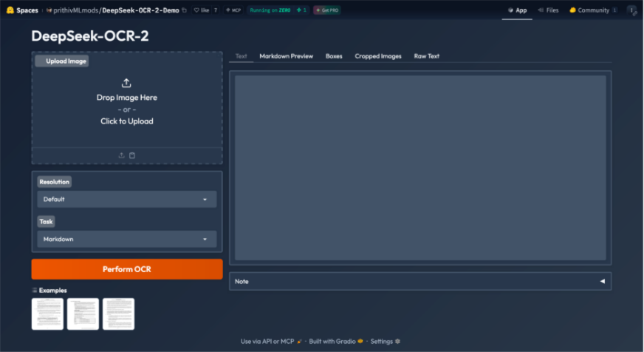Select the first example document thumbnail
This screenshot has width=644, height=352.
tap(48, 314)
